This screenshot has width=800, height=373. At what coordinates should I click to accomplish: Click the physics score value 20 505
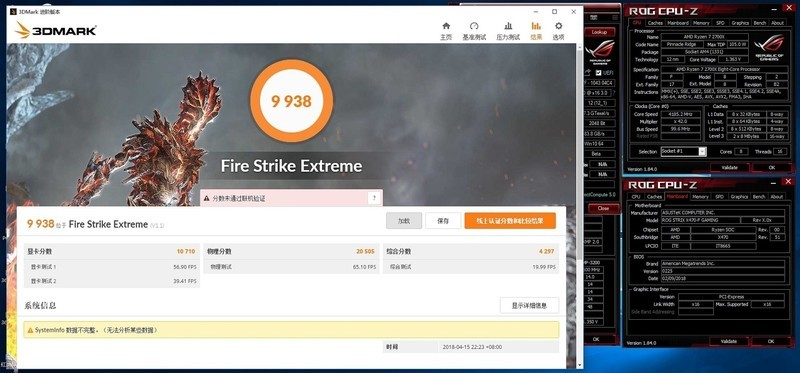pos(365,252)
